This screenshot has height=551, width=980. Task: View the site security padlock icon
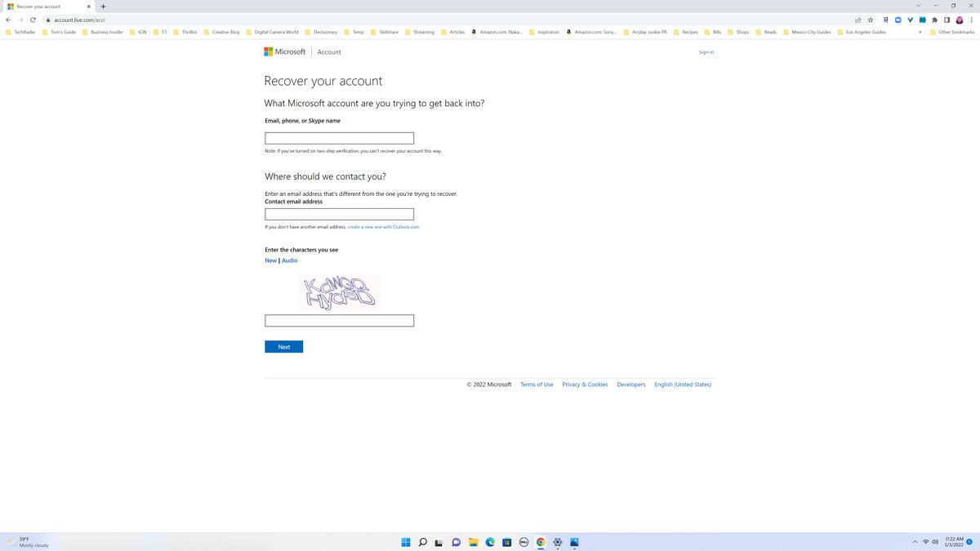click(48, 20)
